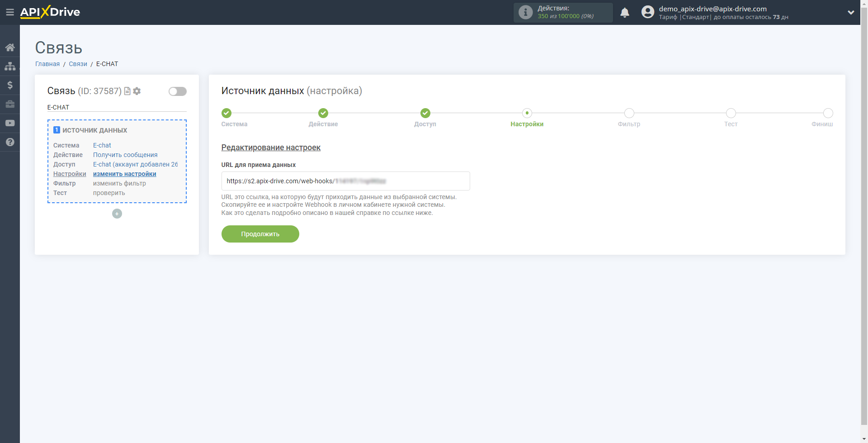Image resolution: width=868 pixels, height=443 pixels.
Task: Click изменить настройки link
Action: (125, 174)
